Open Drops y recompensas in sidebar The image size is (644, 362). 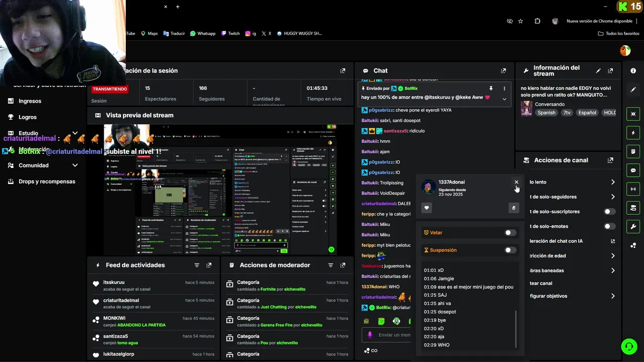41,182
